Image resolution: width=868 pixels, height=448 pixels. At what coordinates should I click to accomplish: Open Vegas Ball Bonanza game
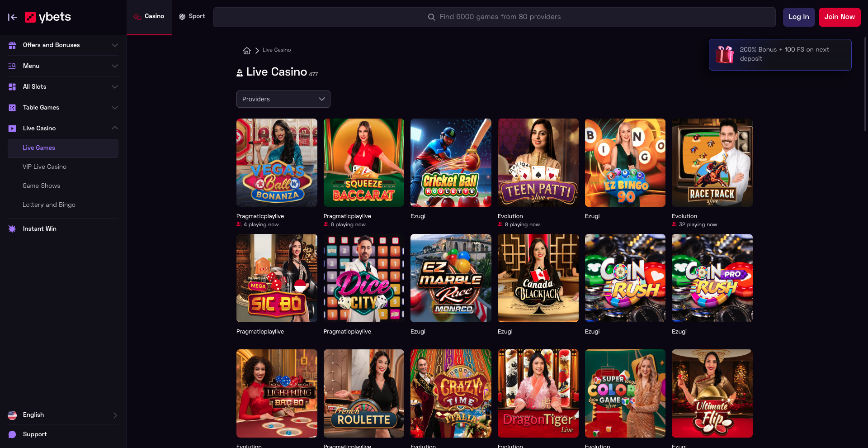click(277, 163)
